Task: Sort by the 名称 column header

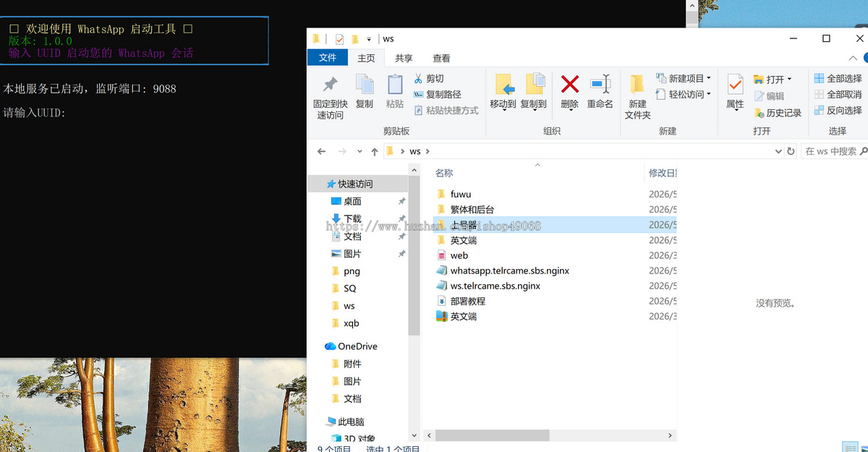Action: point(444,173)
